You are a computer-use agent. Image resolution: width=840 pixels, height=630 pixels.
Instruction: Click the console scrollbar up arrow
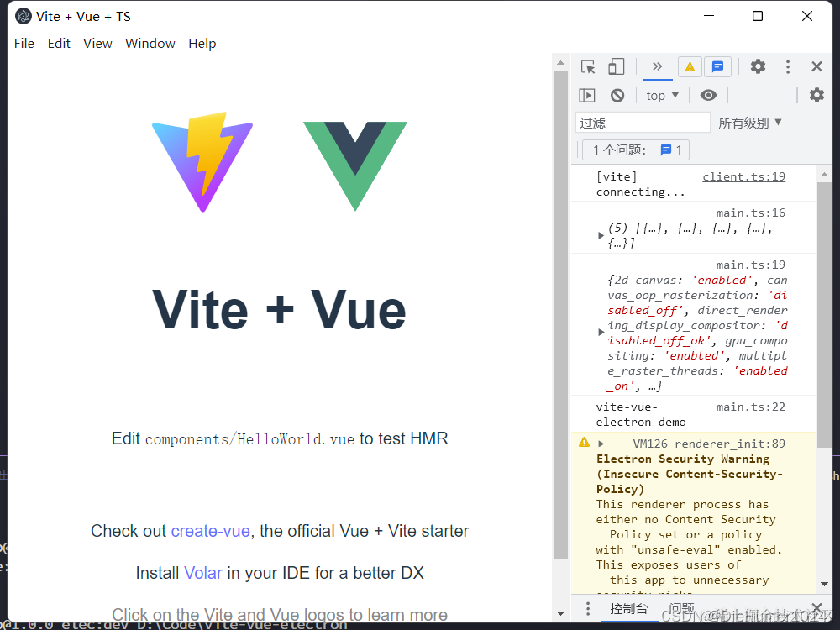click(x=824, y=175)
